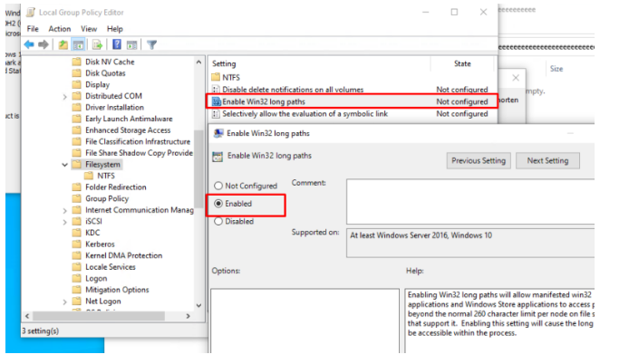This screenshot has width=629, height=364.
Task: Click the Enable Win32 long paths dialog title icon
Action: (218, 133)
